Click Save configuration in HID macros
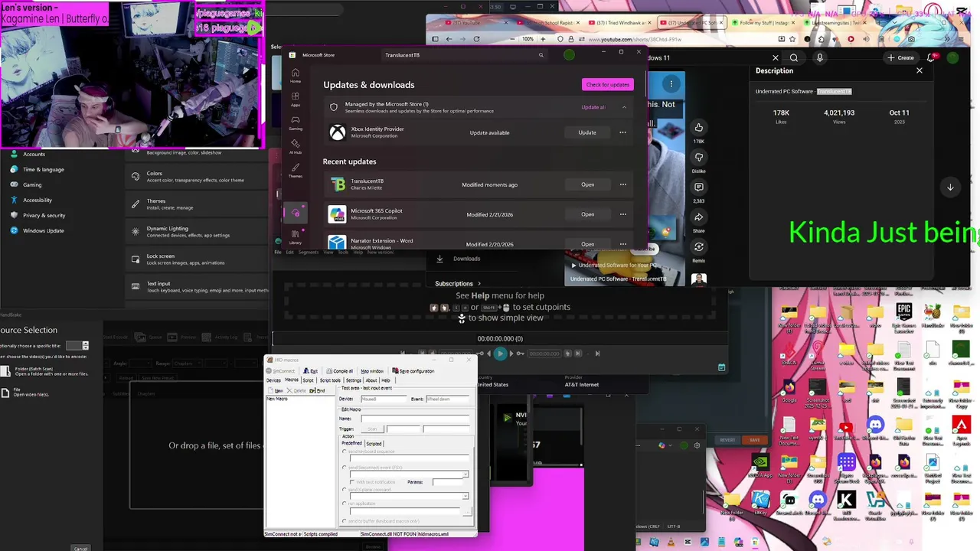The image size is (980, 551). 413,371
